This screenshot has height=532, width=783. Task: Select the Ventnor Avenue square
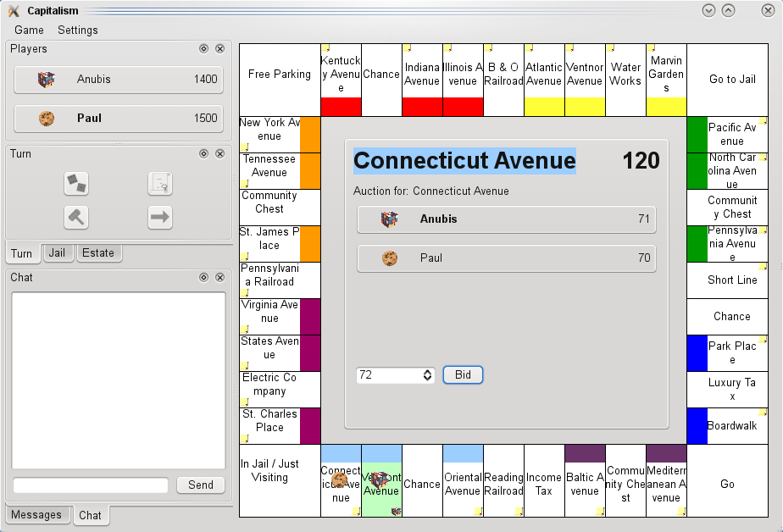click(x=585, y=80)
